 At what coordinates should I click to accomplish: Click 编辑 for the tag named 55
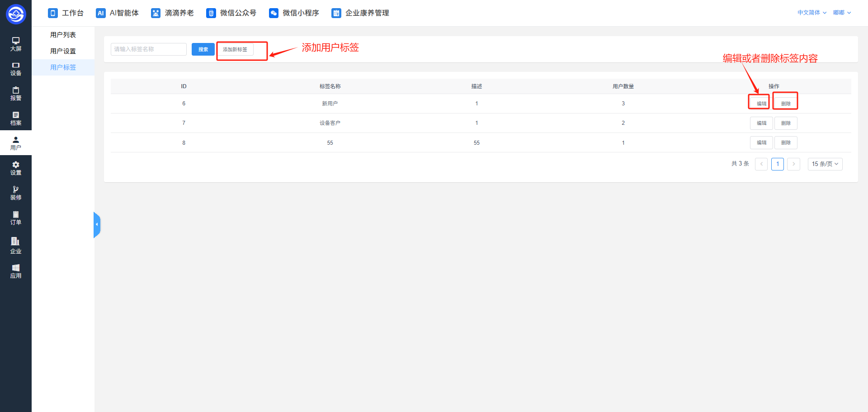[x=761, y=142]
